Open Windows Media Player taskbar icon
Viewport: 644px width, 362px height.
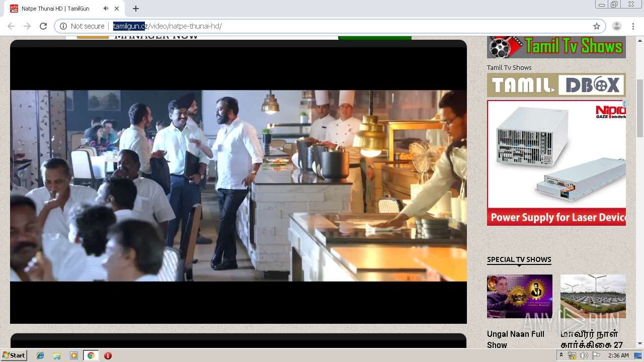[x=74, y=355]
